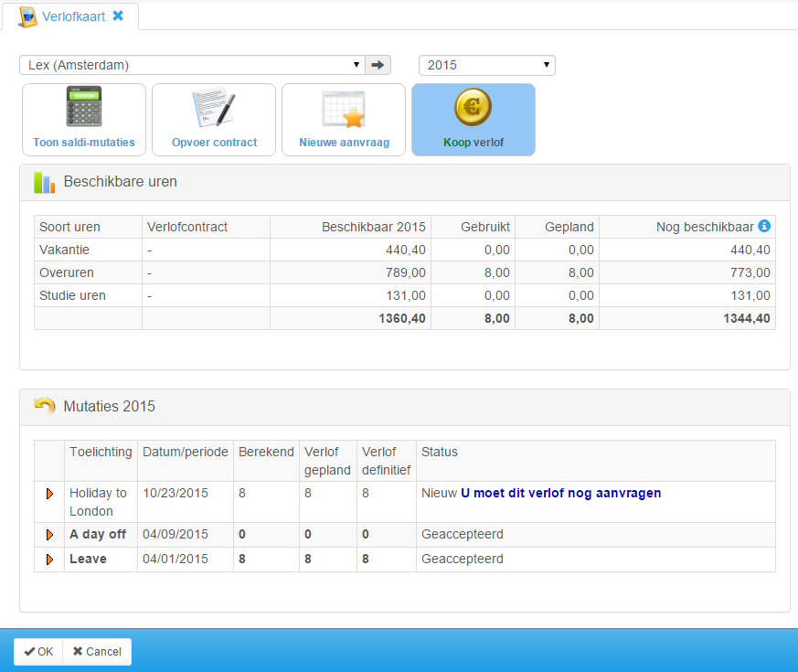
Task: Click the Verlofkaart tab icon
Action: coord(27,16)
